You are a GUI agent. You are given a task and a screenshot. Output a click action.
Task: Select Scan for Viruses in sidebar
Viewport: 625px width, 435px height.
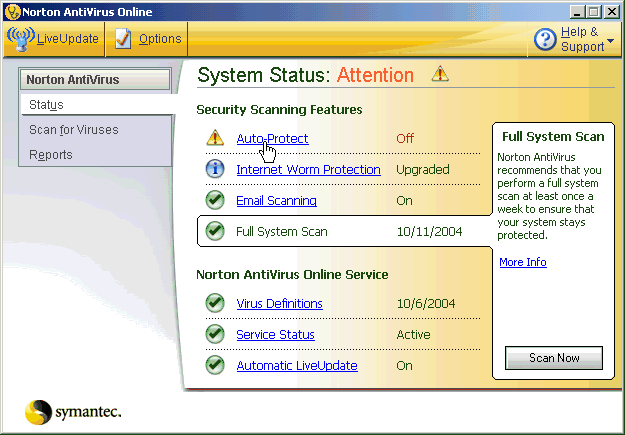[72, 129]
